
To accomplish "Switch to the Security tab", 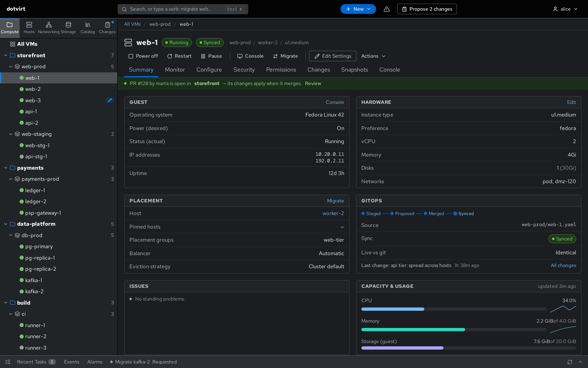I will [x=244, y=70].
